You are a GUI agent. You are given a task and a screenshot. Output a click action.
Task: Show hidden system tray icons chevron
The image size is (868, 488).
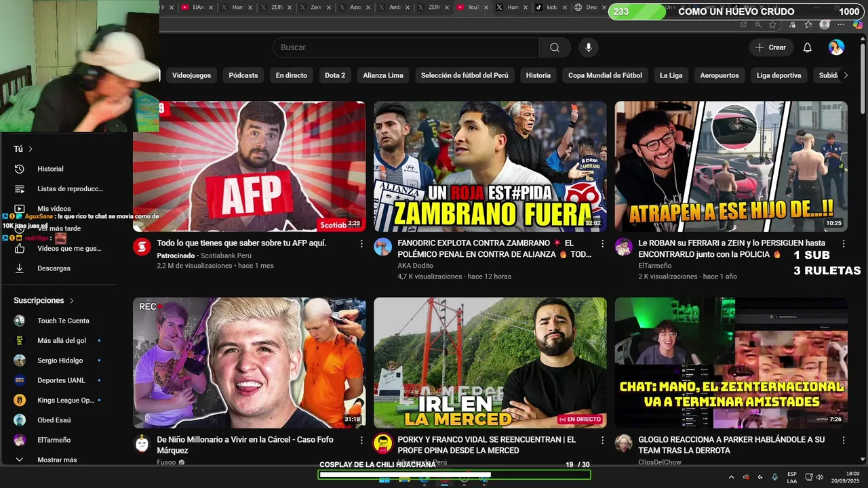731,477
